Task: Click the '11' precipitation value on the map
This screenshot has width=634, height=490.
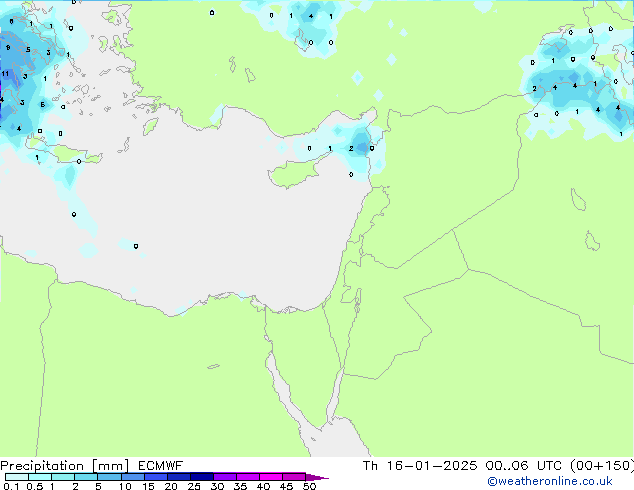Action: (x=5, y=74)
